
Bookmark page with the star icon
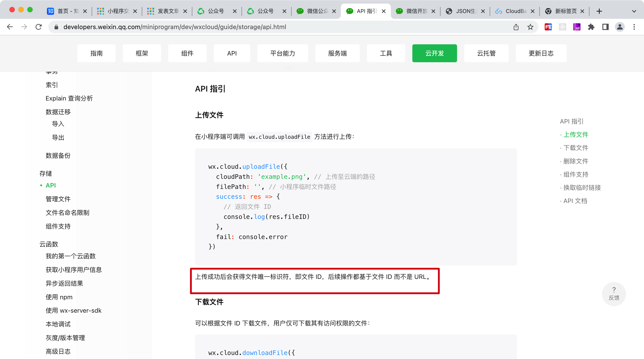530,27
